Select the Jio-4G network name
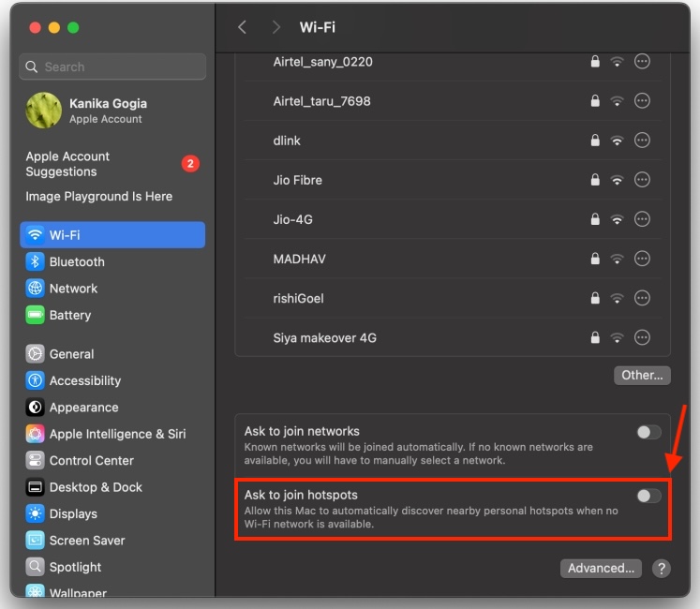700x609 pixels. tap(293, 219)
